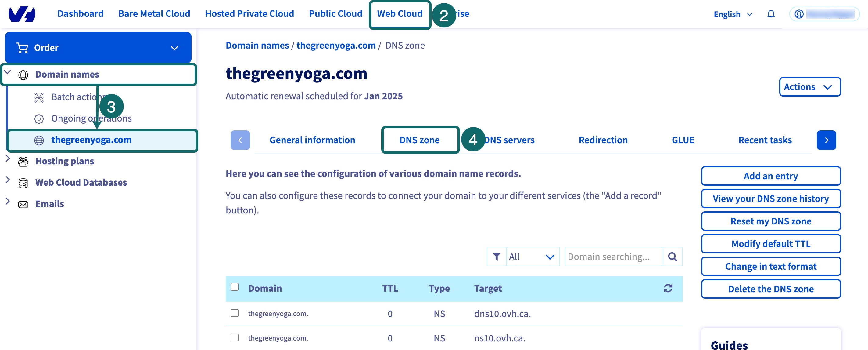
Task: Open the All record type filter
Action: [x=533, y=257]
